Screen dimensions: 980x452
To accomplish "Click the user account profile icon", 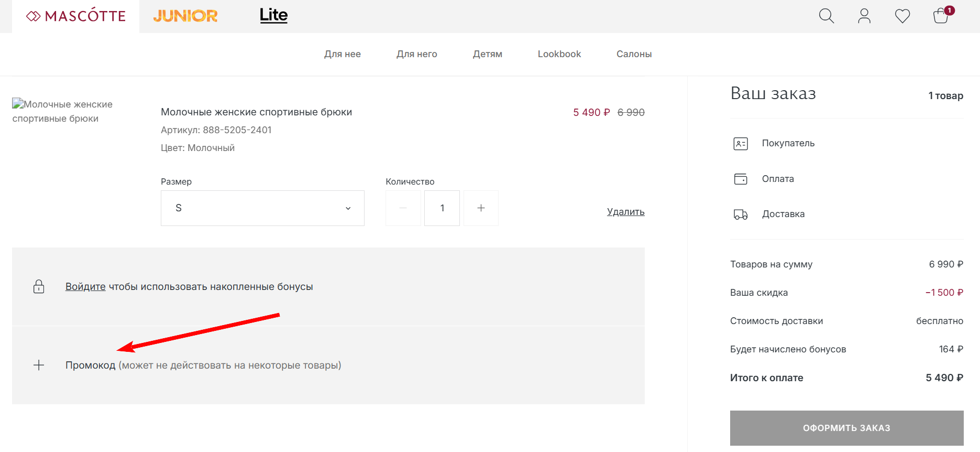I will pos(864,16).
